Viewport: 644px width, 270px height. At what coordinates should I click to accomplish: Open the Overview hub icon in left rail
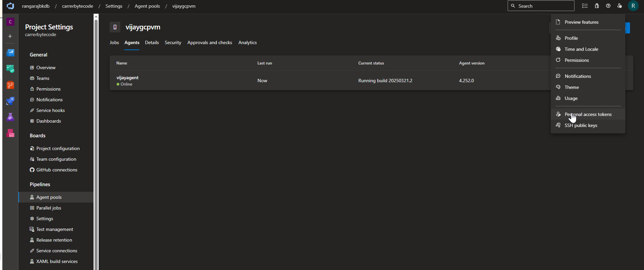10,53
